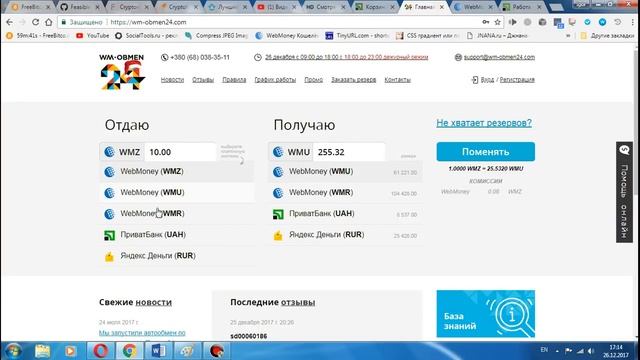The image size is (640, 360).
Task: Open the SocialTools.ru bookmark
Action: coord(146,36)
